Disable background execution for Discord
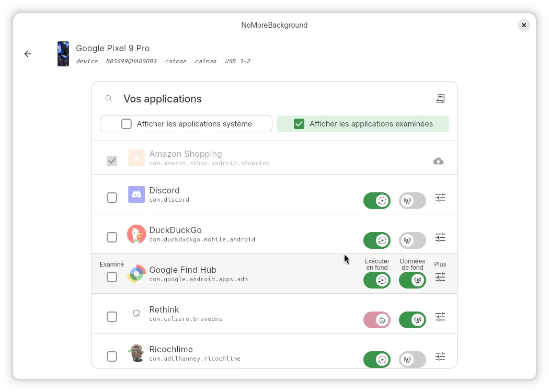 click(x=377, y=201)
